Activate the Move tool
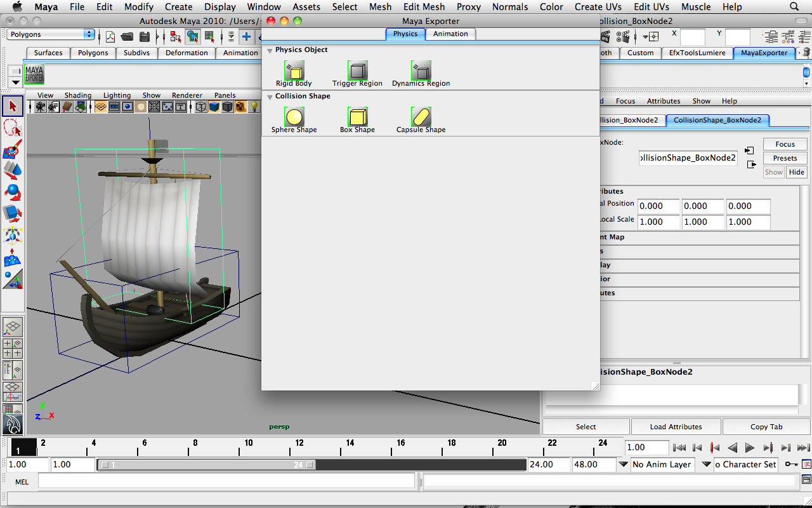The width and height of the screenshot is (812, 508). 13,170
